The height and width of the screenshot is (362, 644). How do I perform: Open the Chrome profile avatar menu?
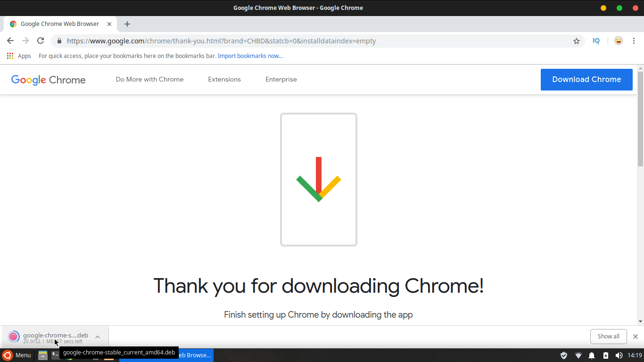point(619,41)
